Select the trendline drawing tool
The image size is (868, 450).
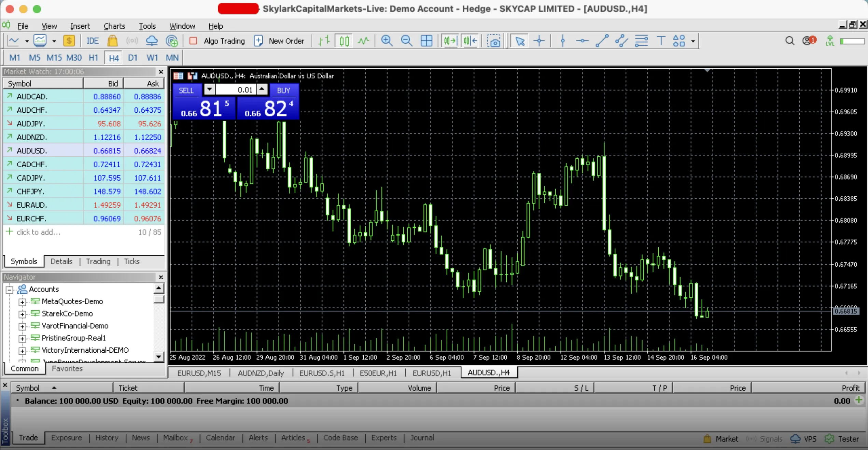[602, 41]
